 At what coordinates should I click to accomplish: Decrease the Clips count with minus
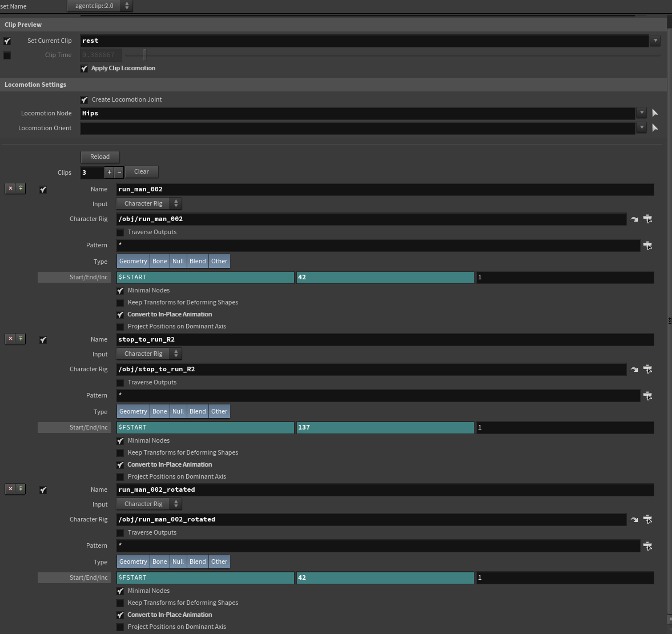[x=119, y=172]
